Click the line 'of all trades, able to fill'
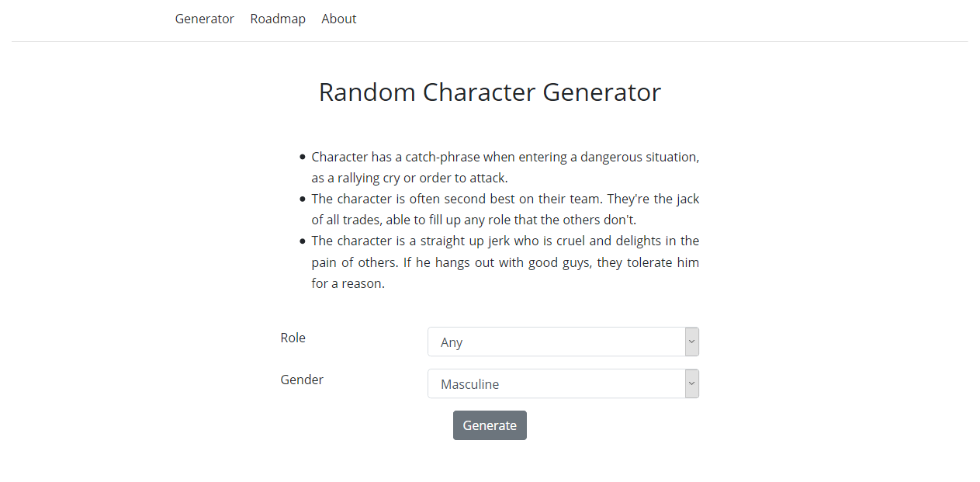The height and width of the screenshot is (482, 980). [x=473, y=220]
